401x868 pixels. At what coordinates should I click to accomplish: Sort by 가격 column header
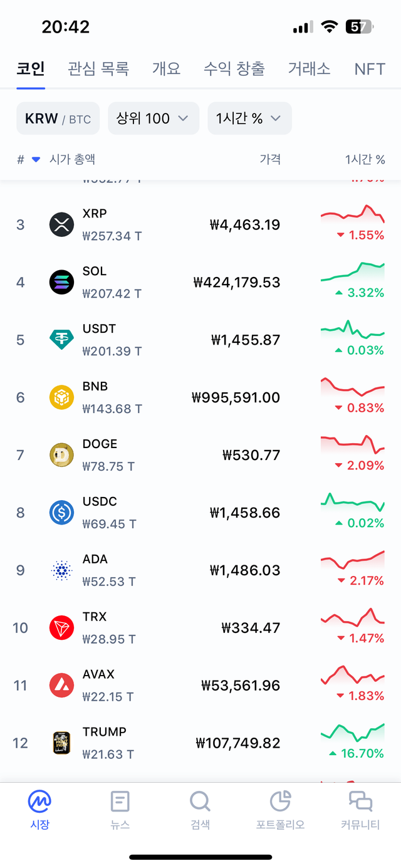270,160
